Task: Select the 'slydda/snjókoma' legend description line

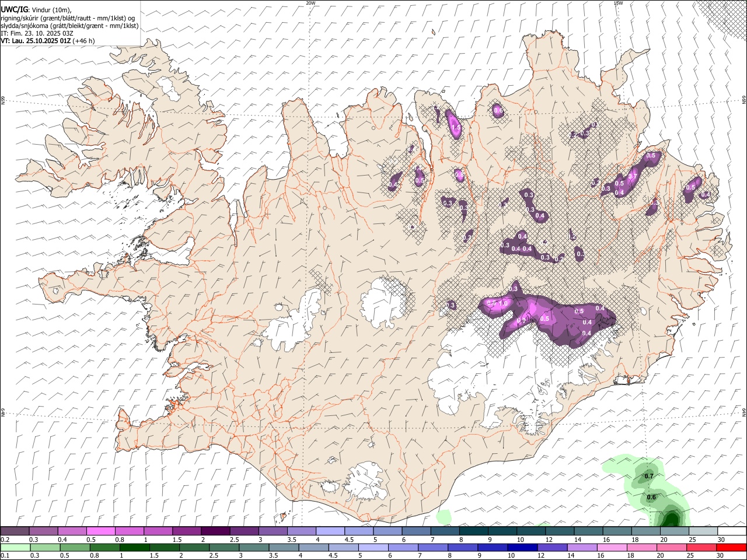Action: (x=69, y=26)
